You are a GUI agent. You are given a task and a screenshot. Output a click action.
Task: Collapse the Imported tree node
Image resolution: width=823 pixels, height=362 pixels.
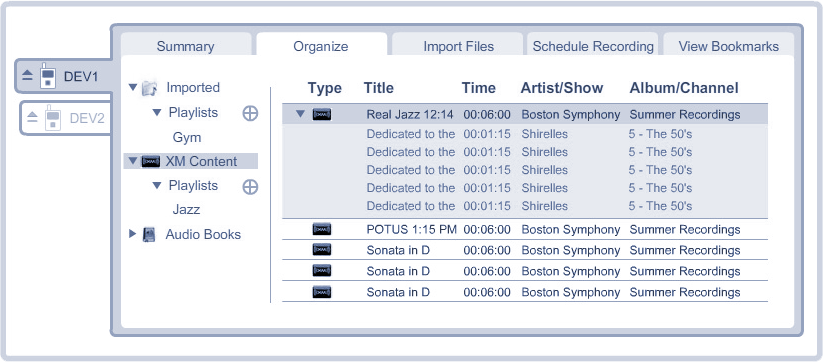coord(133,87)
